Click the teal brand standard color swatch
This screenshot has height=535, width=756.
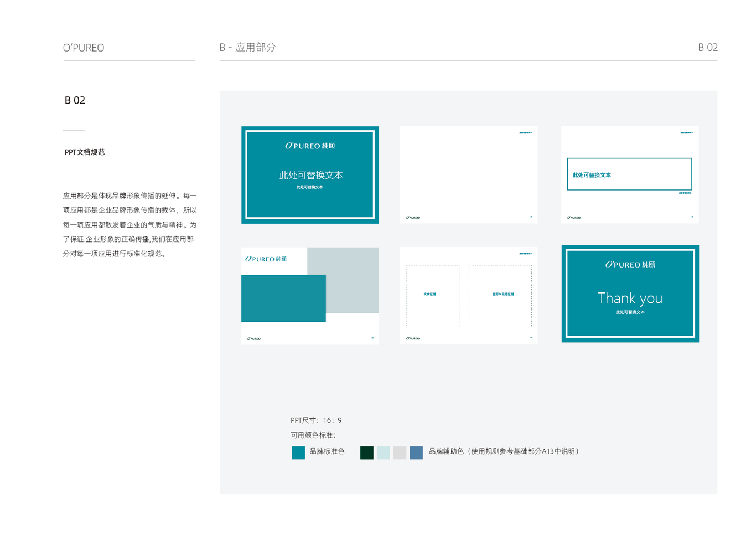click(298, 452)
